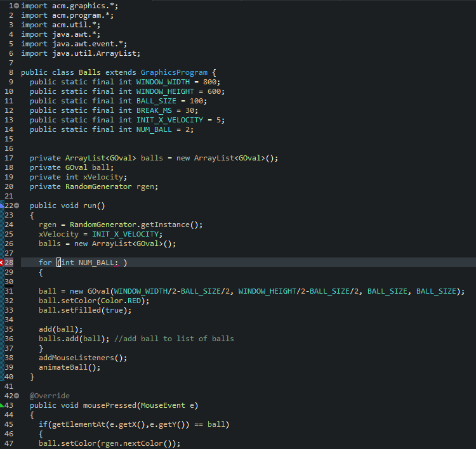476x449 pixels.
Task: Click 'setFilled' on line 33
Action: coord(81,310)
